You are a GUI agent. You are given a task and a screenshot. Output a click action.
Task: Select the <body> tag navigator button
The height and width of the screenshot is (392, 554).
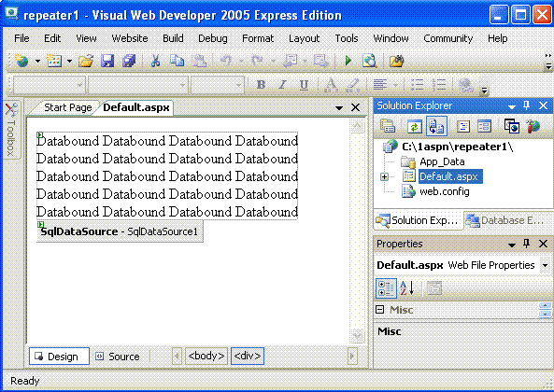tap(206, 356)
